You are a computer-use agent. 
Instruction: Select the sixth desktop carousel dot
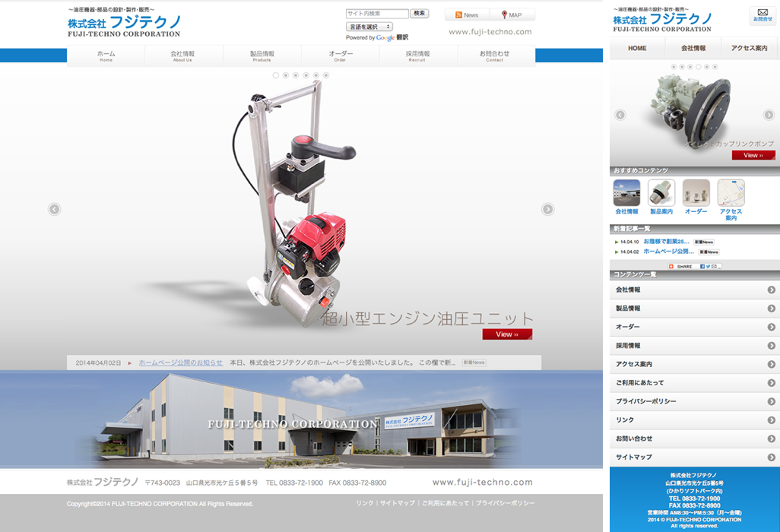click(326, 75)
